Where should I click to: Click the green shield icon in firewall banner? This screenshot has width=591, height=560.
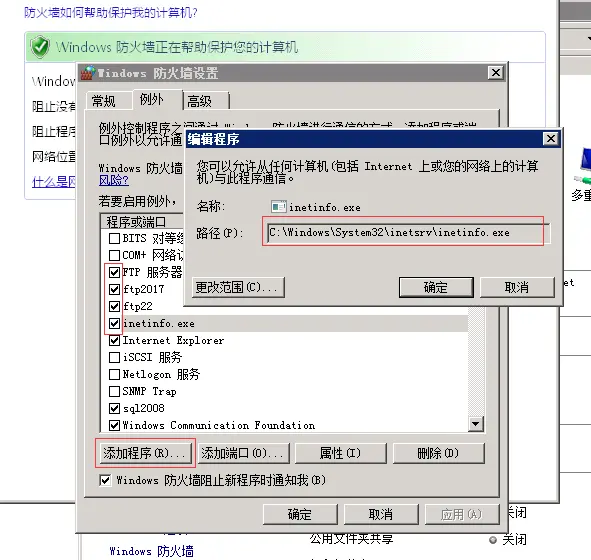pos(40,47)
